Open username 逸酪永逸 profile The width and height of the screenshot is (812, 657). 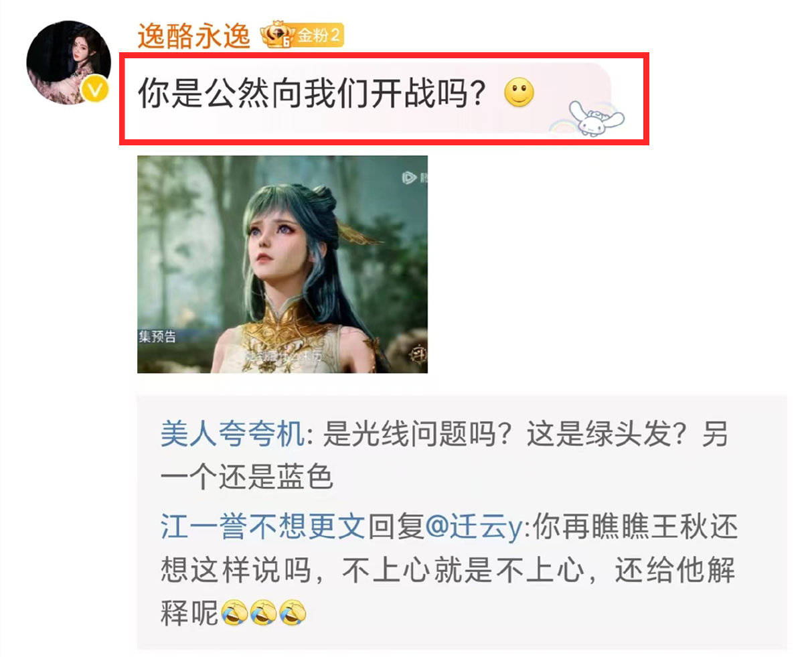tap(193, 35)
